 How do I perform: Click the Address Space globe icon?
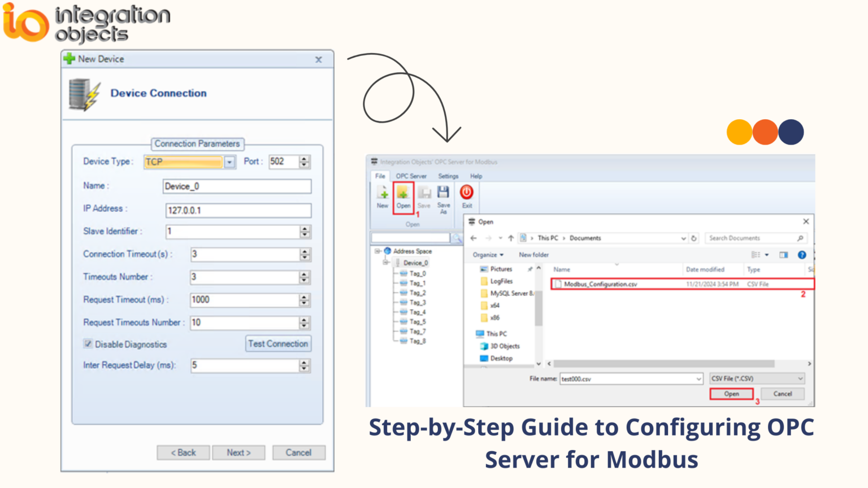pyautogui.click(x=388, y=251)
